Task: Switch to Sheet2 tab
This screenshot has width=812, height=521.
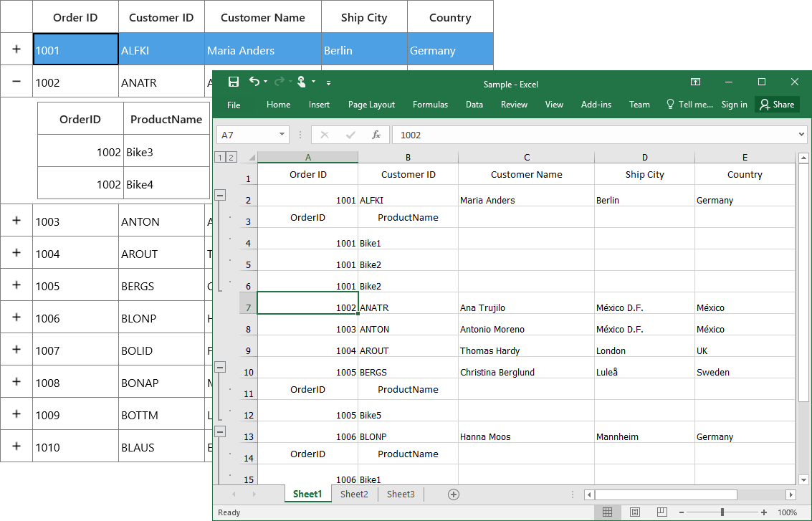Action: tap(354, 494)
